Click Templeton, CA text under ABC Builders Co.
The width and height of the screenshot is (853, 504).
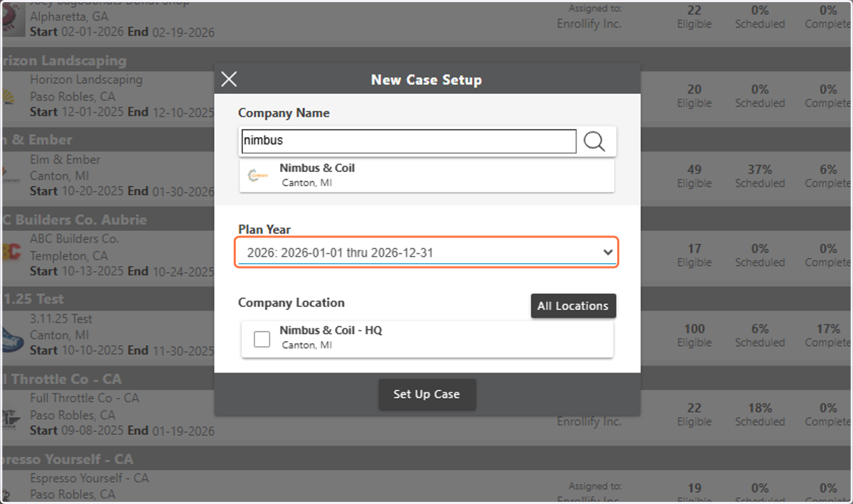(x=69, y=255)
